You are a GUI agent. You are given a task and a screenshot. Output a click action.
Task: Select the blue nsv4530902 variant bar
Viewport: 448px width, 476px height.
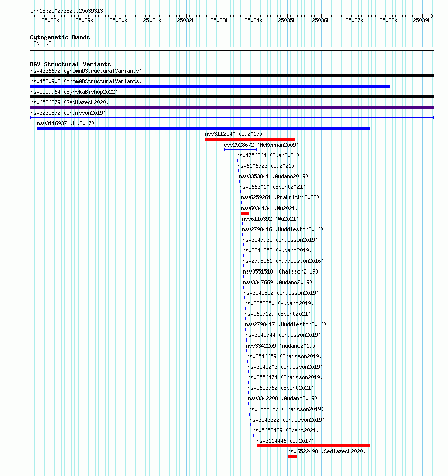210,86
